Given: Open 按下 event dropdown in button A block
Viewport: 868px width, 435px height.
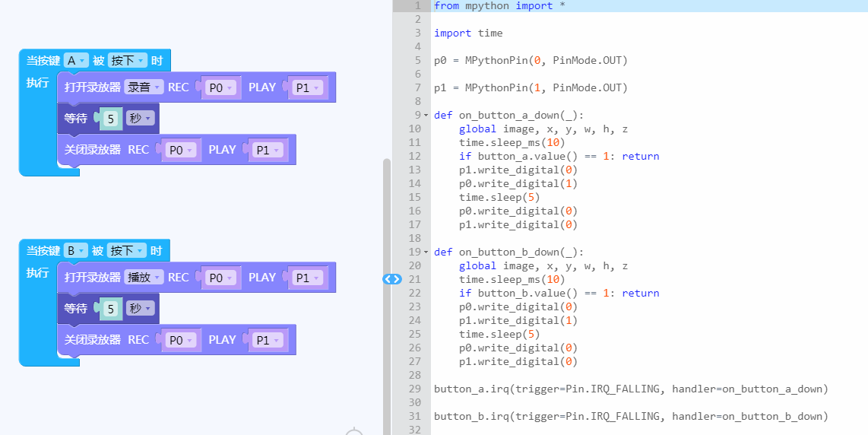Looking at the screenshot, I should [127, 61].
